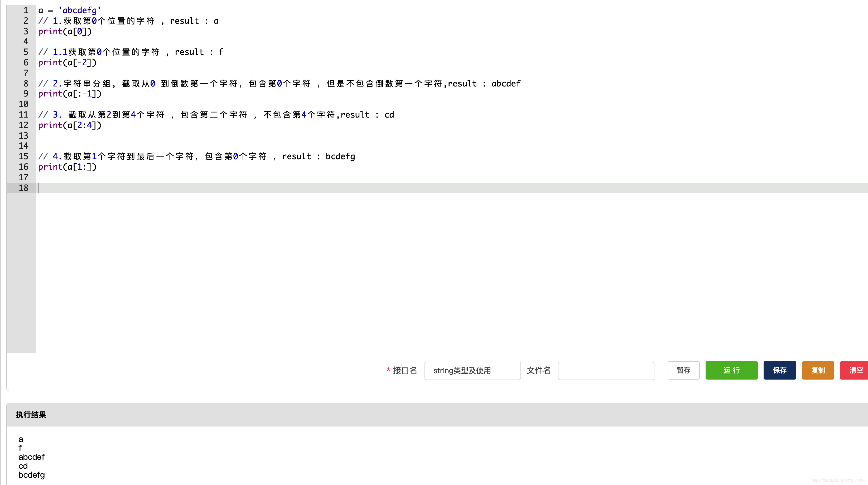The image size is (868, 485).
Task: Click the green 运行 run button
Action: pyautogui.click(x=731, y=370)
